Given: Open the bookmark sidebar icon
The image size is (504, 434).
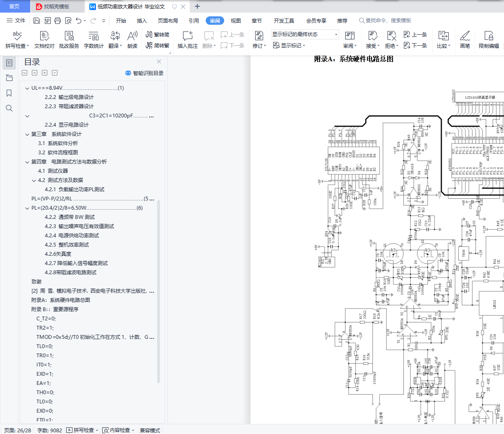Looking at the screenshot, I should 9,93.
